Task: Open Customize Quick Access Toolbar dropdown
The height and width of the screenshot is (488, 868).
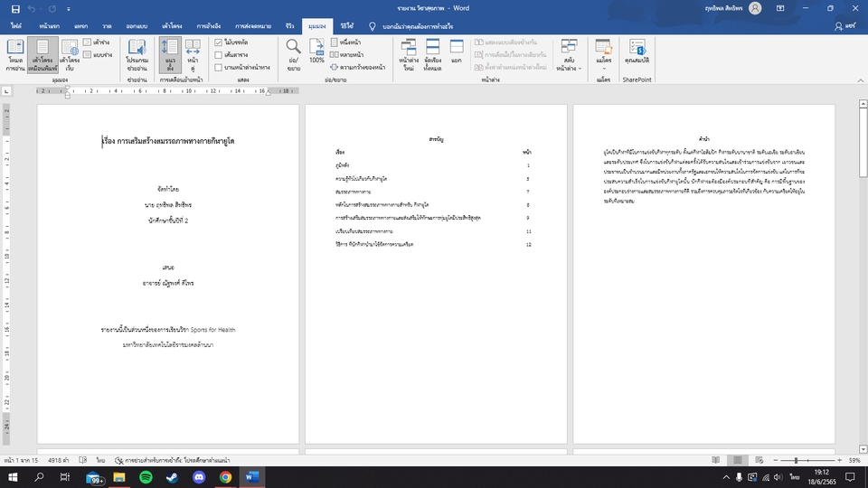Action: [x=69, y=9]
